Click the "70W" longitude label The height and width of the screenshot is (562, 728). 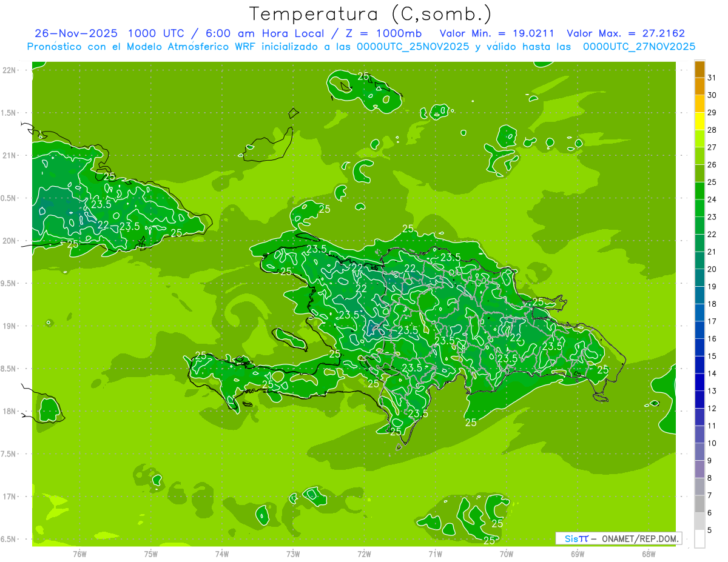507,554
